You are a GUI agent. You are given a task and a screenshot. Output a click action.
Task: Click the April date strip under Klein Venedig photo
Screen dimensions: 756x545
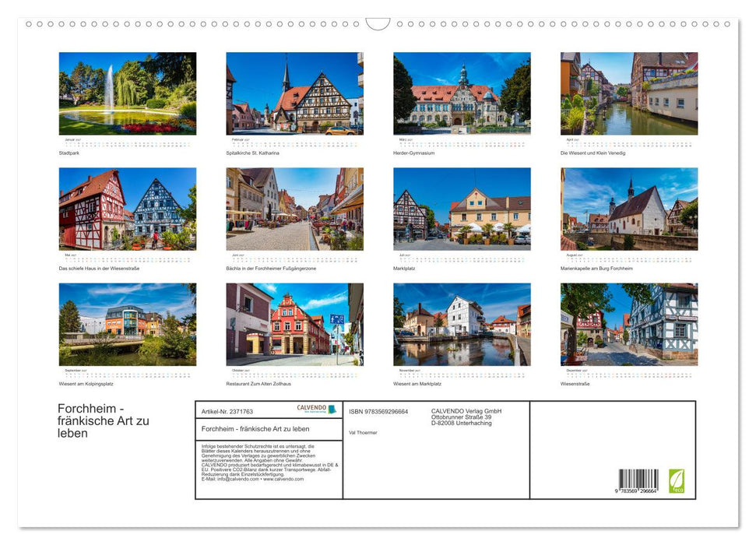(629, 143)
